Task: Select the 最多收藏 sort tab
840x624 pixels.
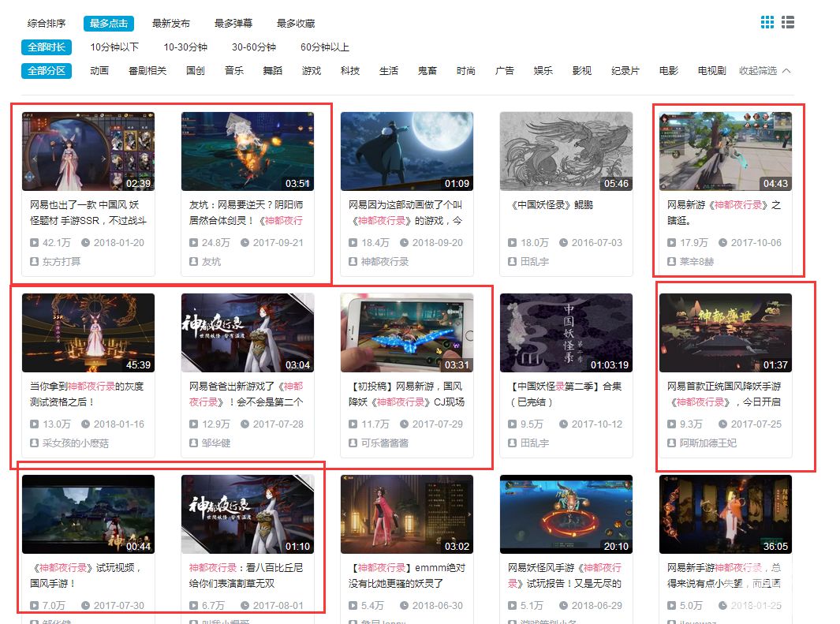Action: pos(296,24)
